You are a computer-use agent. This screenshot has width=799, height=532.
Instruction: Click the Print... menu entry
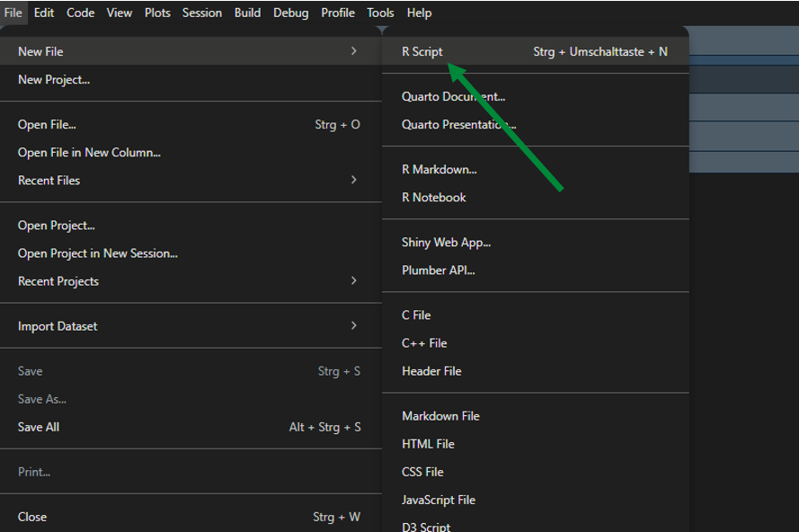[x=191, y=472]
